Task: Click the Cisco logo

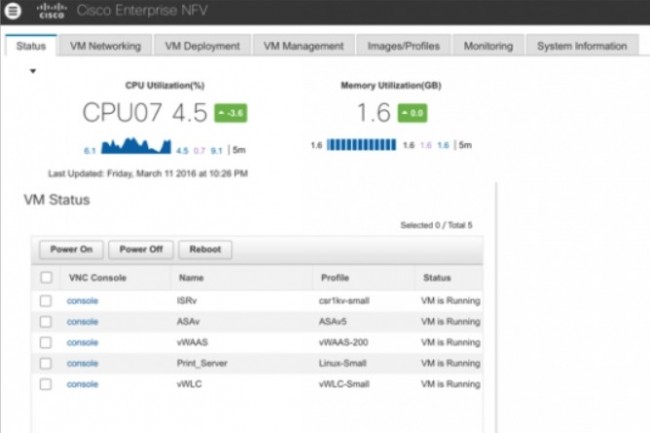Action: [51, 11]
